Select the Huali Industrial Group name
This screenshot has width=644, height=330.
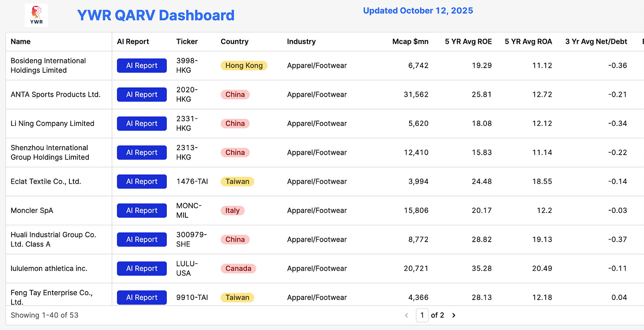coord(54,239)
